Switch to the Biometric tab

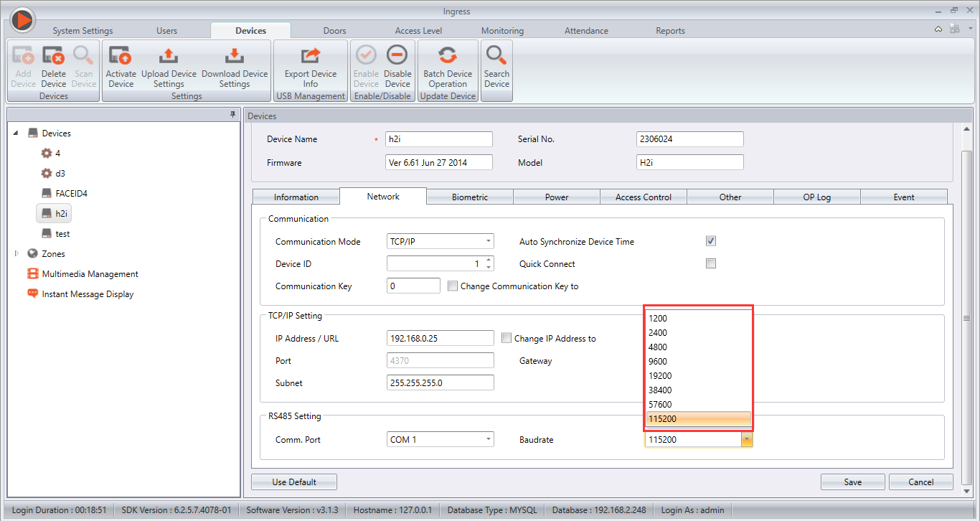click(469, 197)
